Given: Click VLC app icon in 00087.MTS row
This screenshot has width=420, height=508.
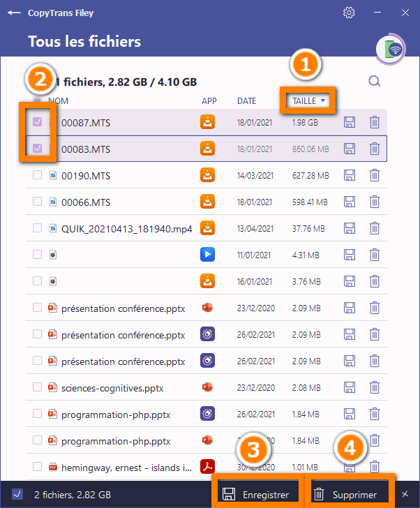Looking at the screenshot, I should (207, 122).
